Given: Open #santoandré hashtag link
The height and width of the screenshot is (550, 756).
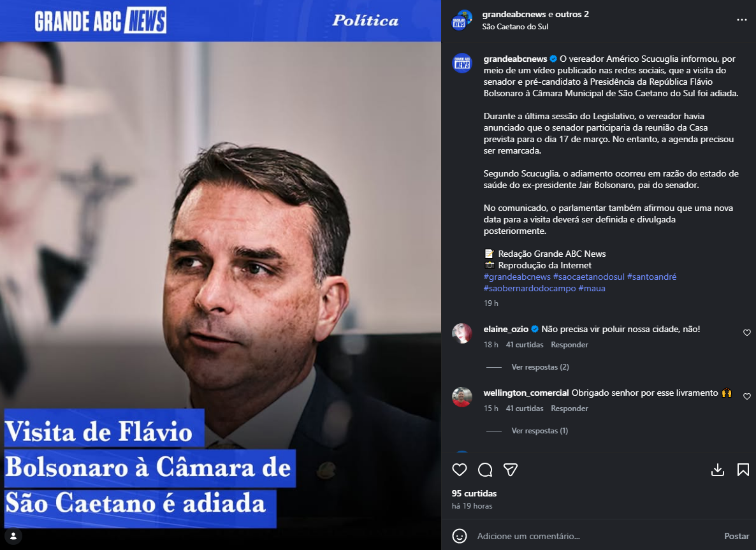Looking at the screenshot, I should (x=651, y=277).
